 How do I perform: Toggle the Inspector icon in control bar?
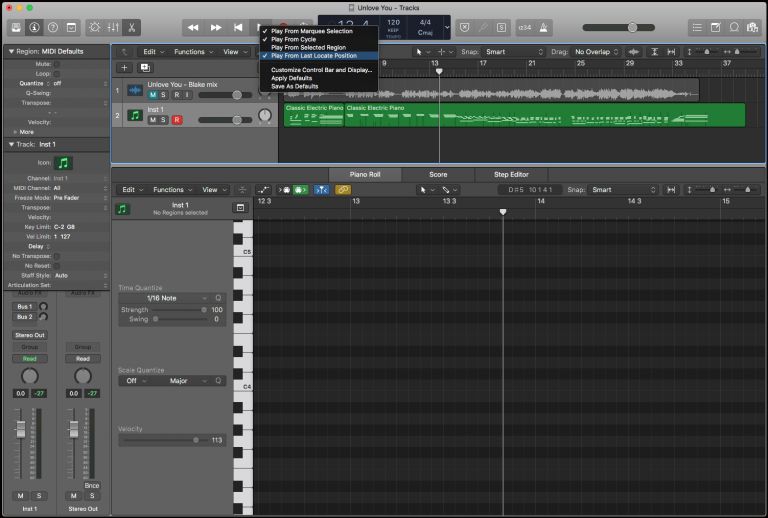point(34,27)
